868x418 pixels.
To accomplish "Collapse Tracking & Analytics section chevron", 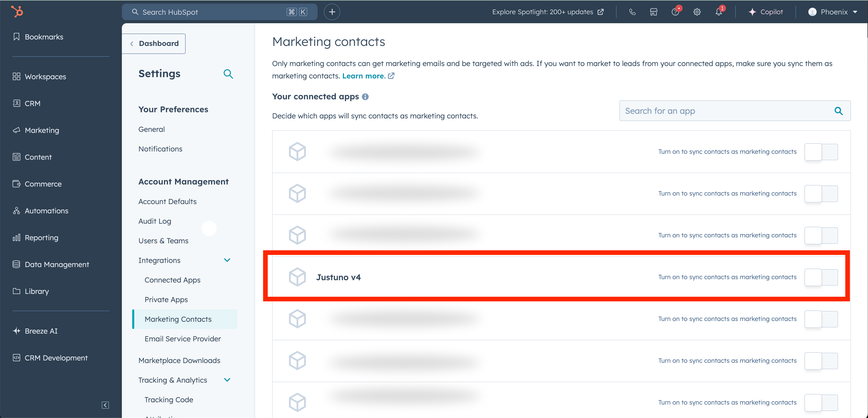I will coord(227,380).
